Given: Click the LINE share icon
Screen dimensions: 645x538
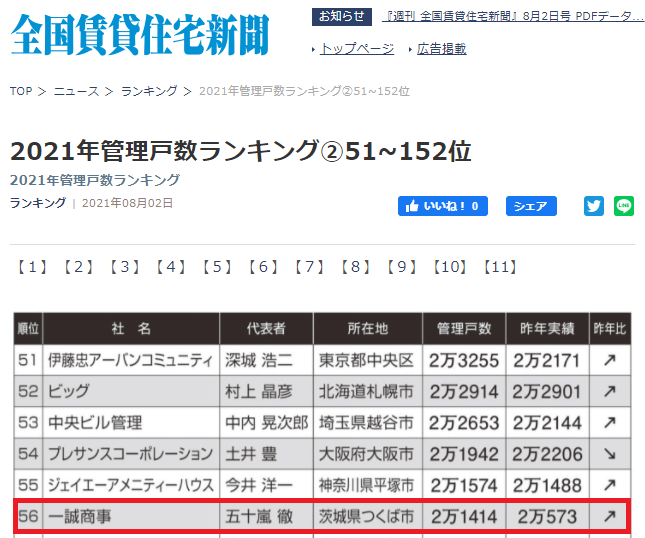Looking at the screenshot, I should pyautogui.click(x=624, y=206).
